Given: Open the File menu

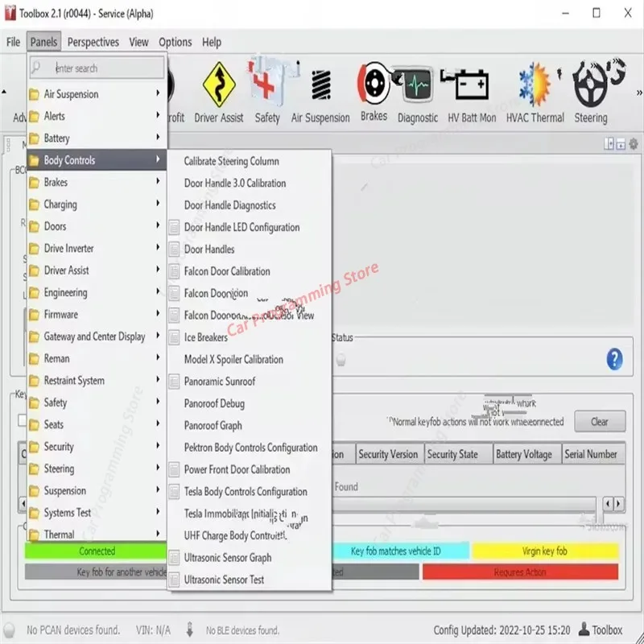Looking at the screenshot, I should [13, 42].
